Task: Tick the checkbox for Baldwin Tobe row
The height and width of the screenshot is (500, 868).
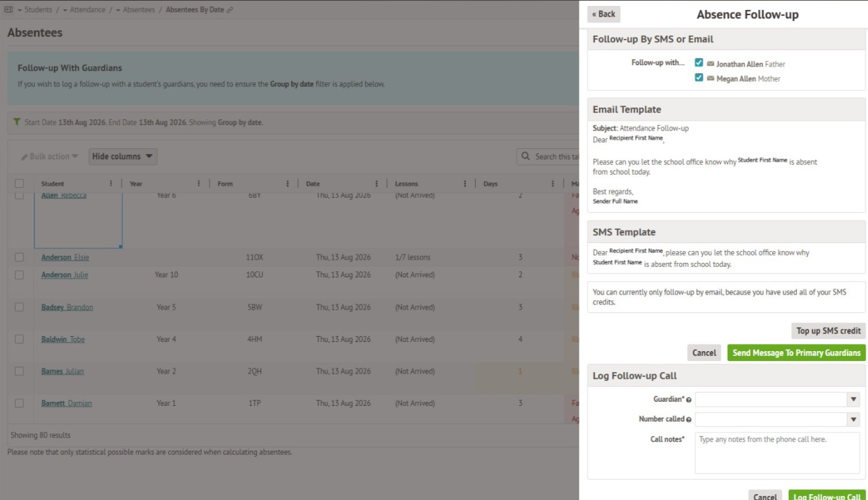Action: click(19, 339)
